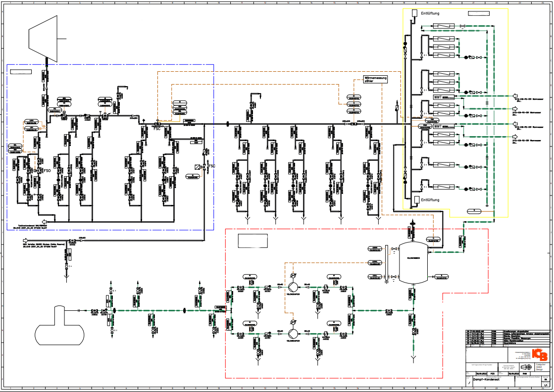Click the upper Entlüftung label

click(430, 13)
